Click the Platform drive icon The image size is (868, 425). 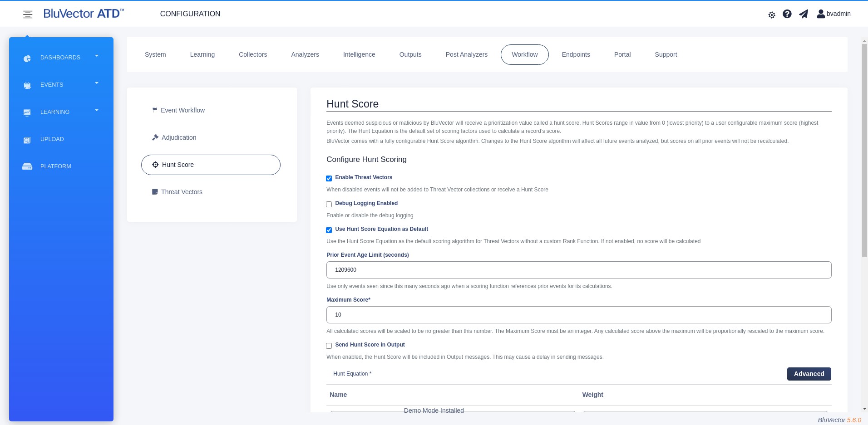click(x=27, y=166)
